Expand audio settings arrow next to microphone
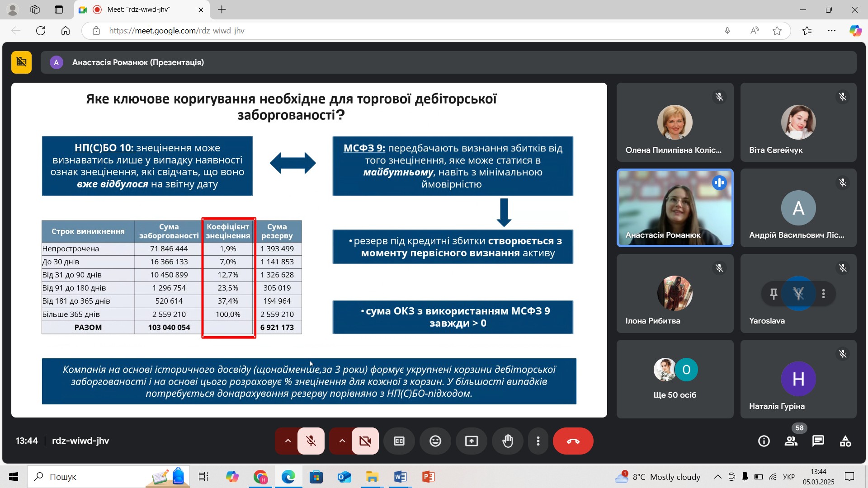Image resolution: width=868 pixels, height=488 pixels. (288, 441)
